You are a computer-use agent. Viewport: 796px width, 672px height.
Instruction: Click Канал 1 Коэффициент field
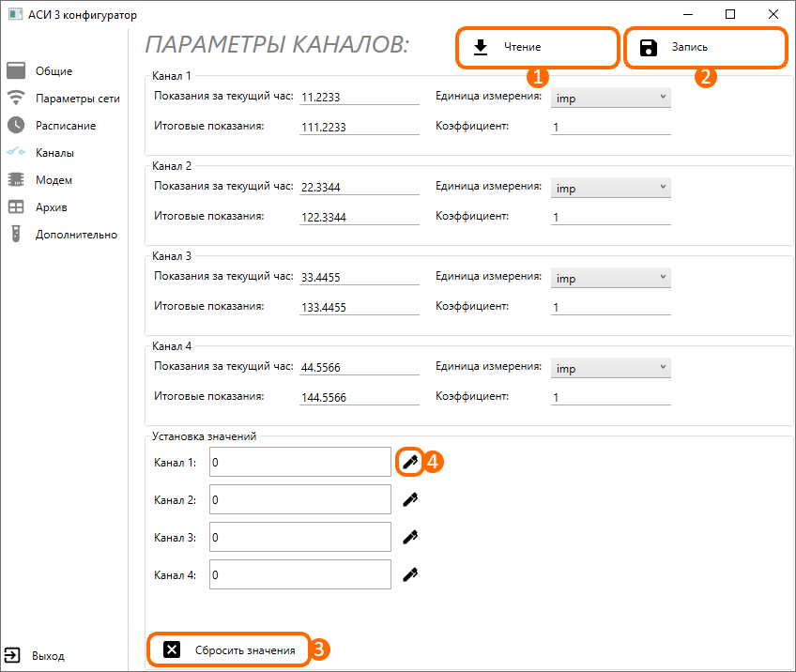click(x=611, y=127)
